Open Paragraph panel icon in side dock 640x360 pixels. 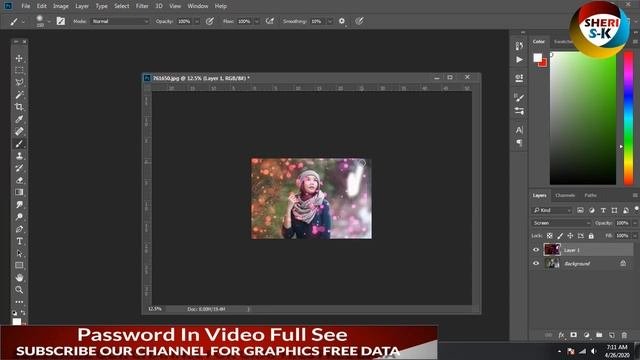click(519, 143)
